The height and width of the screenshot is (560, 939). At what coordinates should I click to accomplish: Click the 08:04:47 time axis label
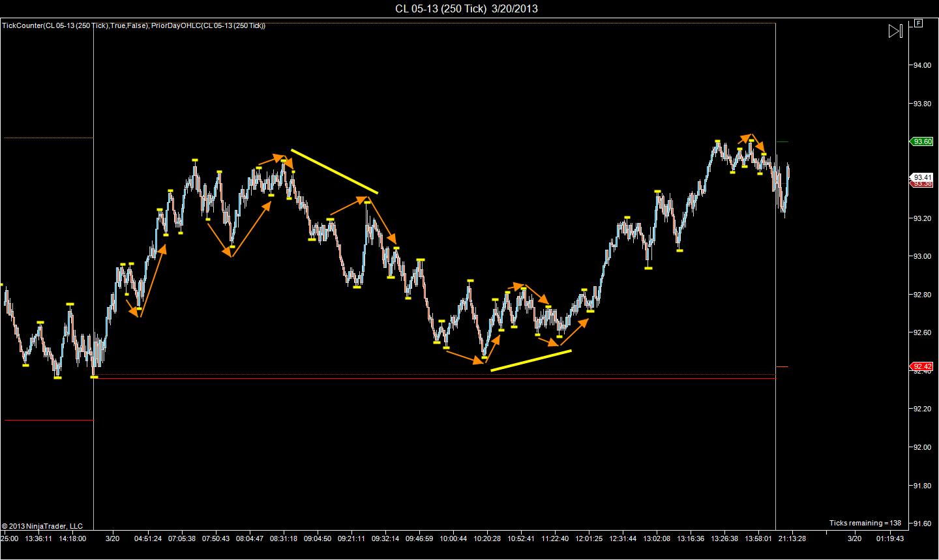[250, 538]
